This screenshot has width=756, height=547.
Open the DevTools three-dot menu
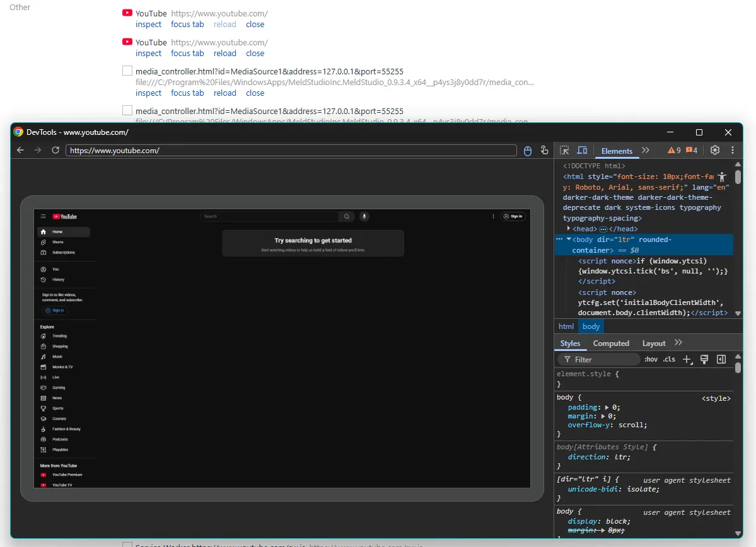pos(732,150)
